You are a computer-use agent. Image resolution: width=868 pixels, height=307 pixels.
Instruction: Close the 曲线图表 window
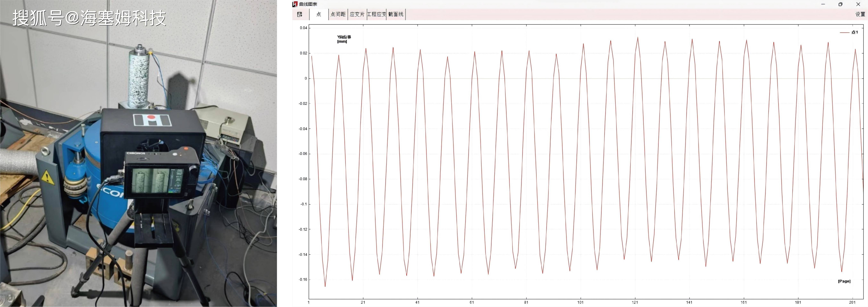858,4
